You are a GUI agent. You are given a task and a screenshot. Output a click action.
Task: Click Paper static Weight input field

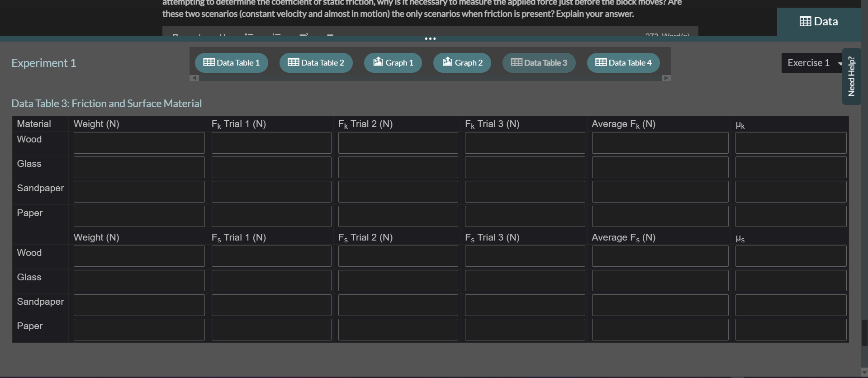[139, 330]
